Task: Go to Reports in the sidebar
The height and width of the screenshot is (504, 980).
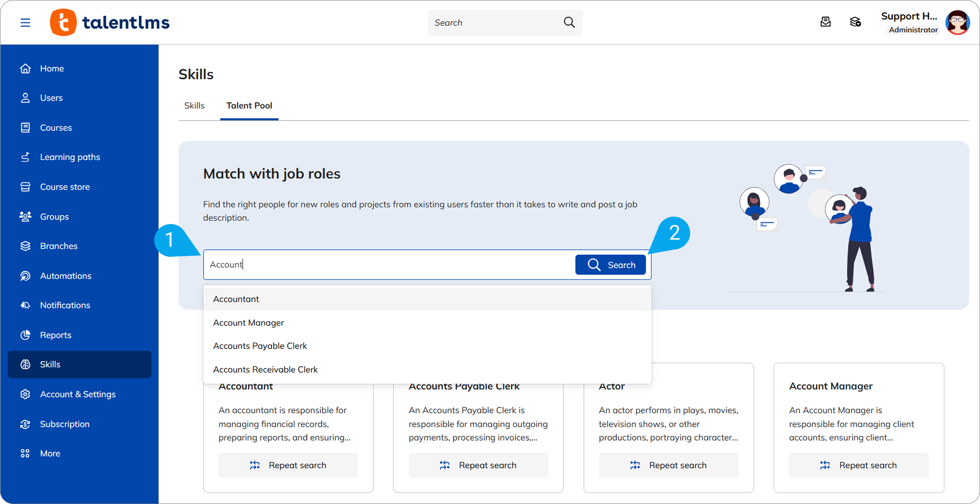Action: tap(55, 335)
